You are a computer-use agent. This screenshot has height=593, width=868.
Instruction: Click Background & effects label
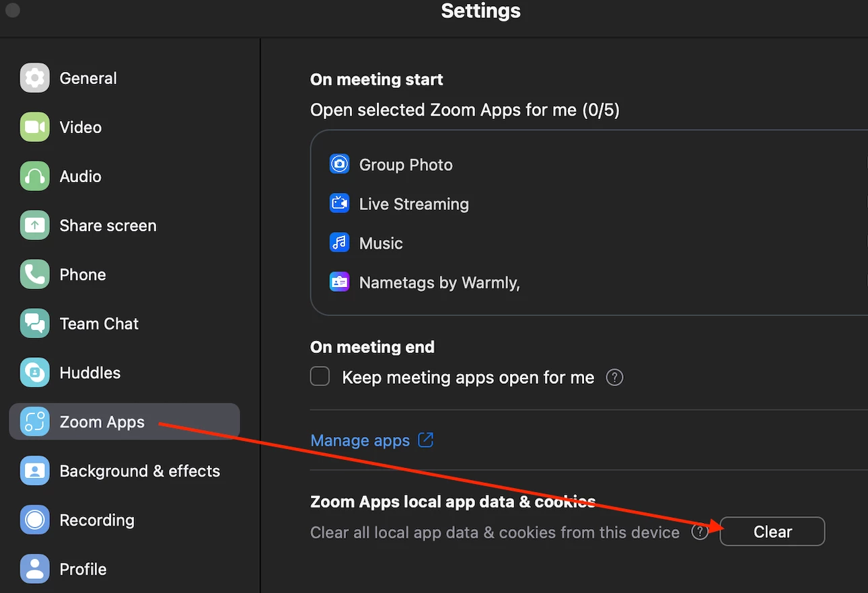click(x=140, y=471)
